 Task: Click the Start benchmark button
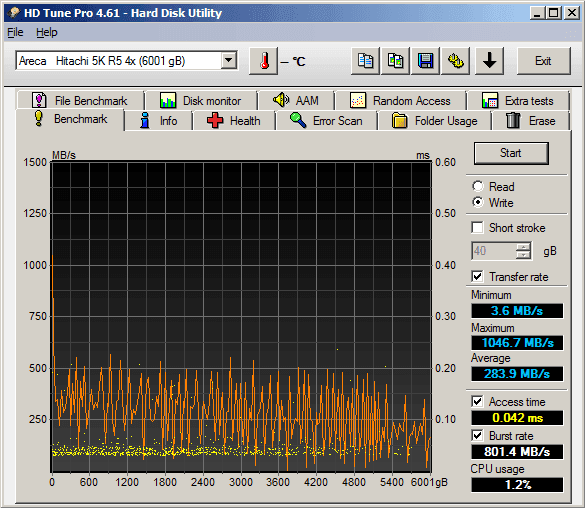point(511,153)
